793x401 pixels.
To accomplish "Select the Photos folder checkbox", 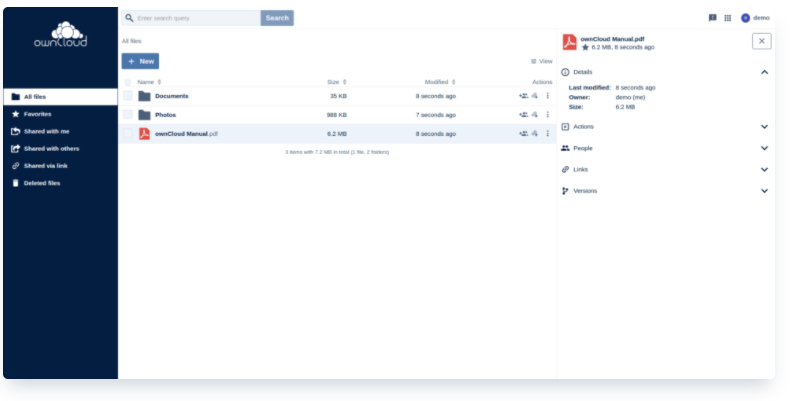I will coord(128,115).
